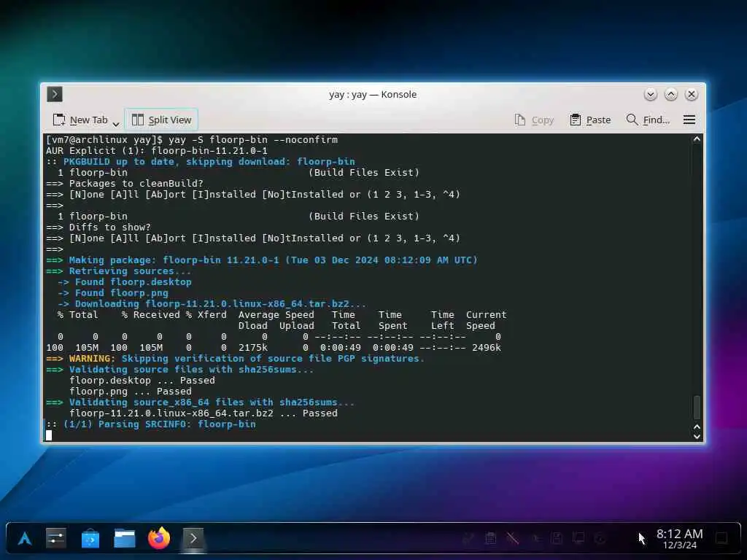
Task: Expand the New Tab dropdown arrow
Action: tap(116, 124)
